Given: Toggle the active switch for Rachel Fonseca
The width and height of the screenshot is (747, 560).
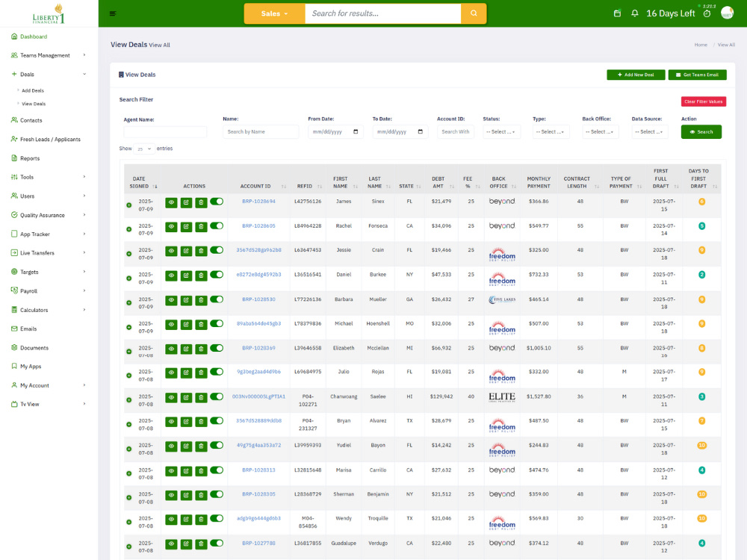Looking at the screenshot, I should point(217,225).
